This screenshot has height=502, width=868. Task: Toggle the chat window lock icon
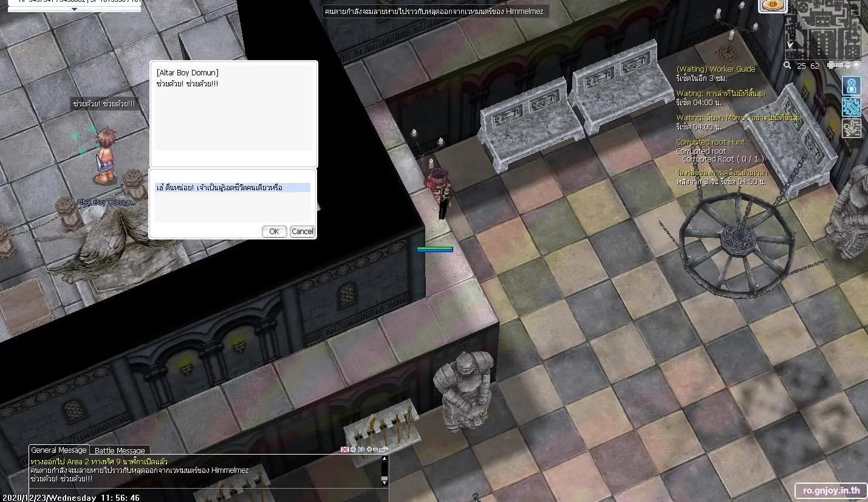click(x=383, y=449)
